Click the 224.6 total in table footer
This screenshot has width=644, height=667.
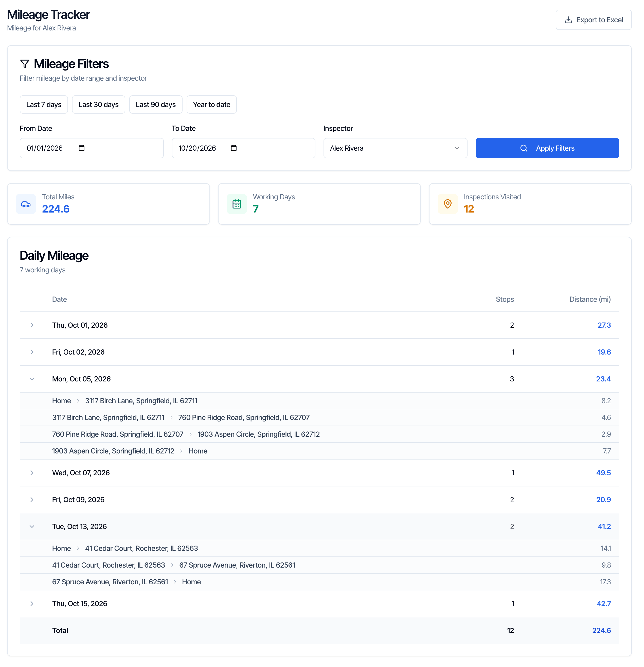point(601,630)
